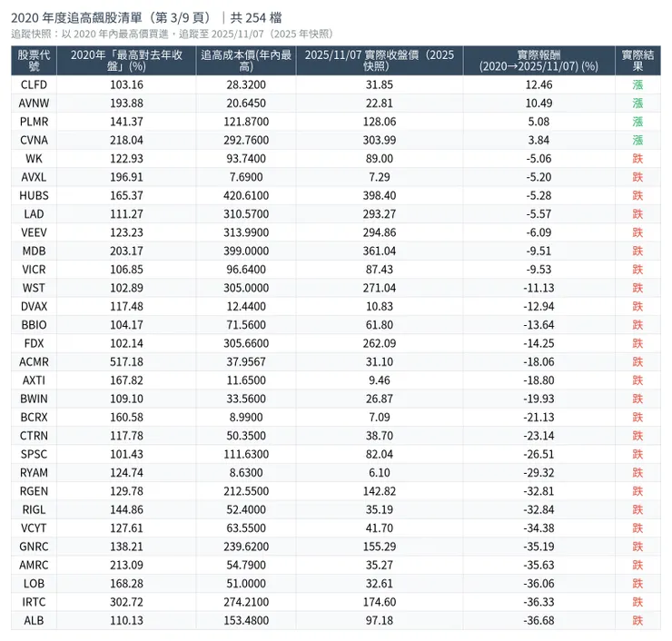The width and height of the screenshot is (672, 641).
Task: Select the DVAX ticker cell
Action: [34, 306]
